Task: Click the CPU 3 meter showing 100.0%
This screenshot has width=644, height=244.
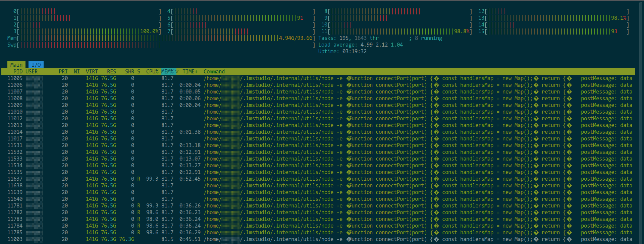Action: (87, 32)
